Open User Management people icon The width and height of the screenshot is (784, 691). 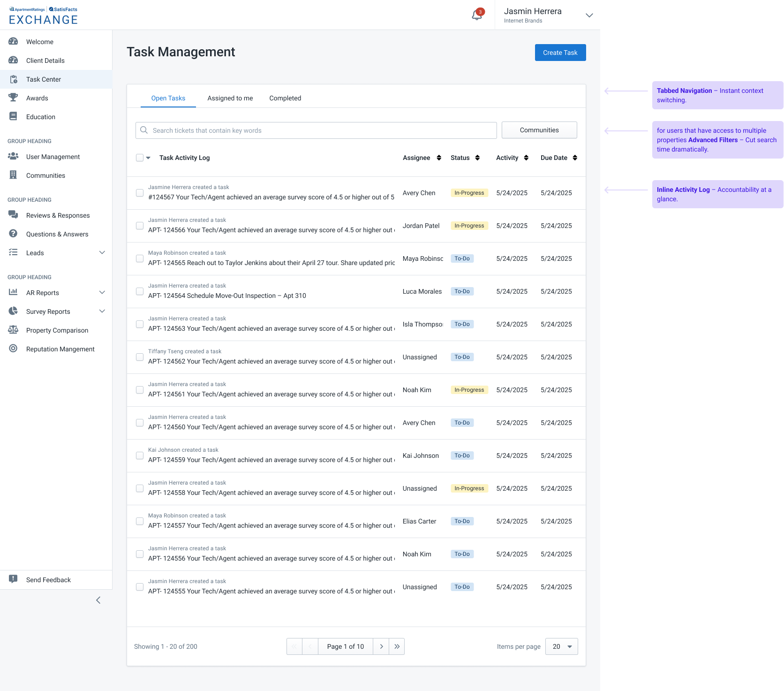click(x=13, y=156)
